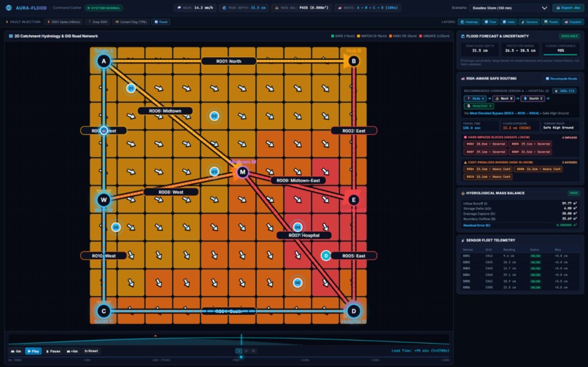Click sensor marker 04 on the map
The height and width of the screenshot is (367, 588).
pyautogui.click(x=298, y=227)
